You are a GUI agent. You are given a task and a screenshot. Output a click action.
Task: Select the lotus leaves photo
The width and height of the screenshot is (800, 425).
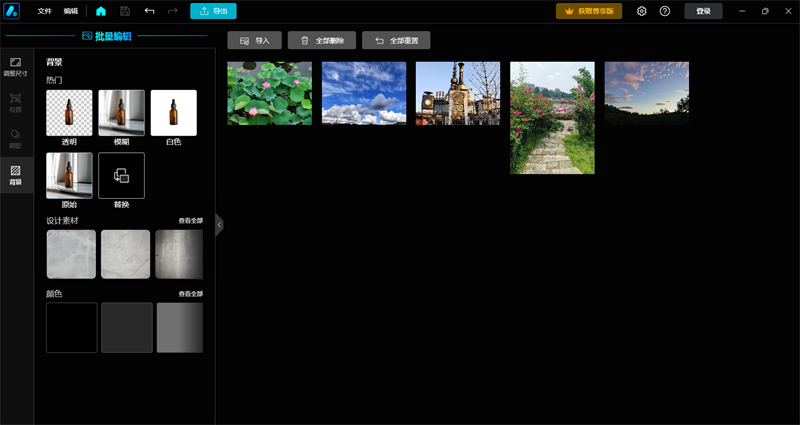tap(269, 93)
